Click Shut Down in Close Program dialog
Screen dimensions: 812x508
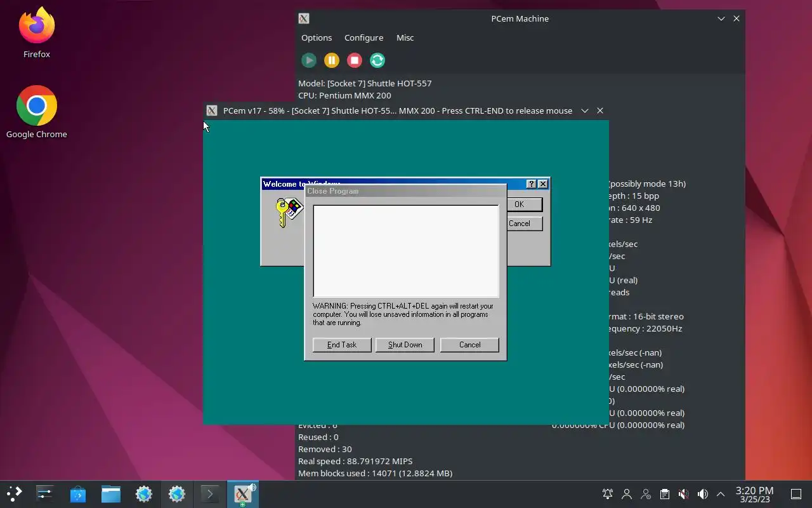(x=405, y=345)
